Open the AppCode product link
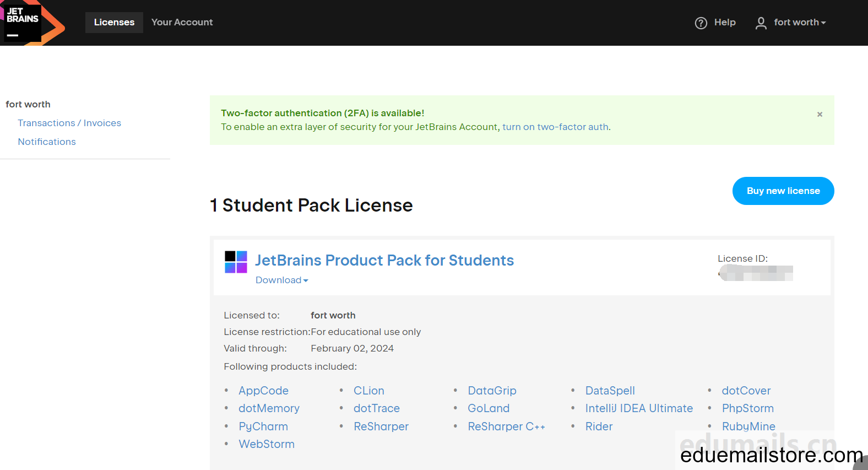Image resolution: width=868 pixels, height=470 pixels. click(263, 391)
